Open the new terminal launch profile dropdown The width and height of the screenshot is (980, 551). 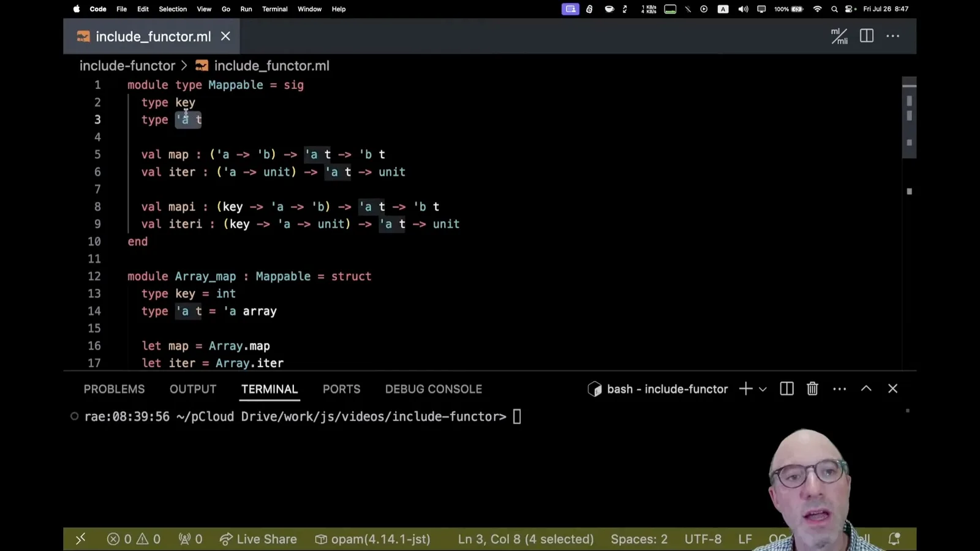(x=763, y=389)
